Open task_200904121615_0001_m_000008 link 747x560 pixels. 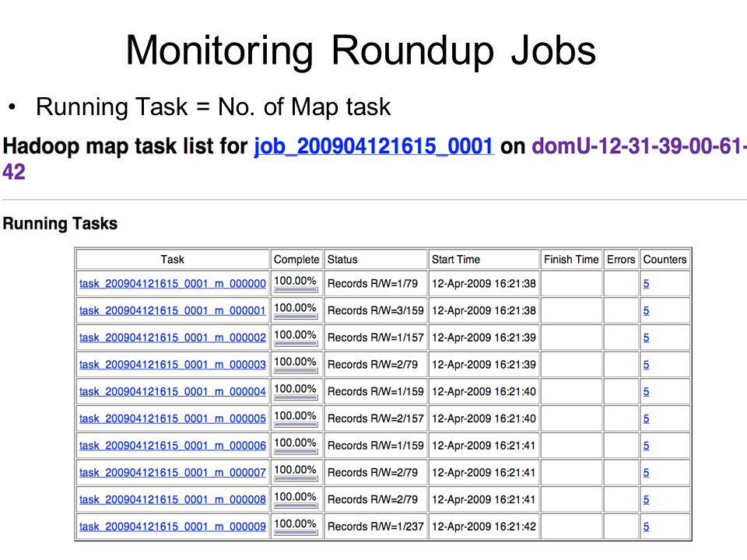[173, 500]
